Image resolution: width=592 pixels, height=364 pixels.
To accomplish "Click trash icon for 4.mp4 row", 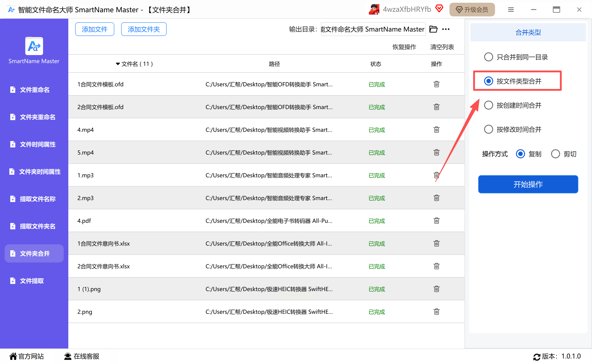I will coord(436,130).
